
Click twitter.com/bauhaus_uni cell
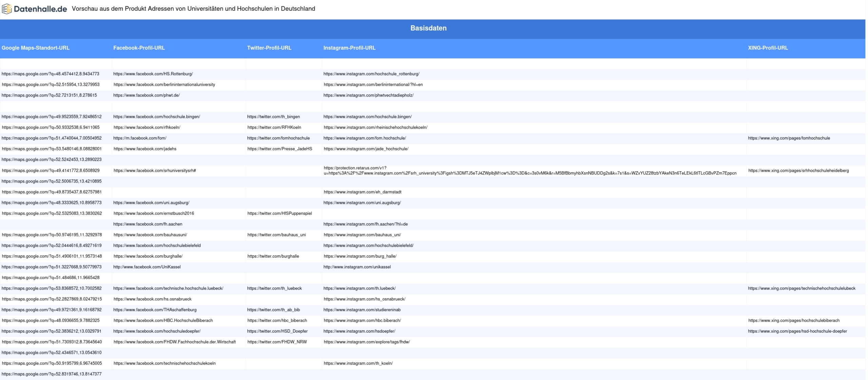(277, 235)
